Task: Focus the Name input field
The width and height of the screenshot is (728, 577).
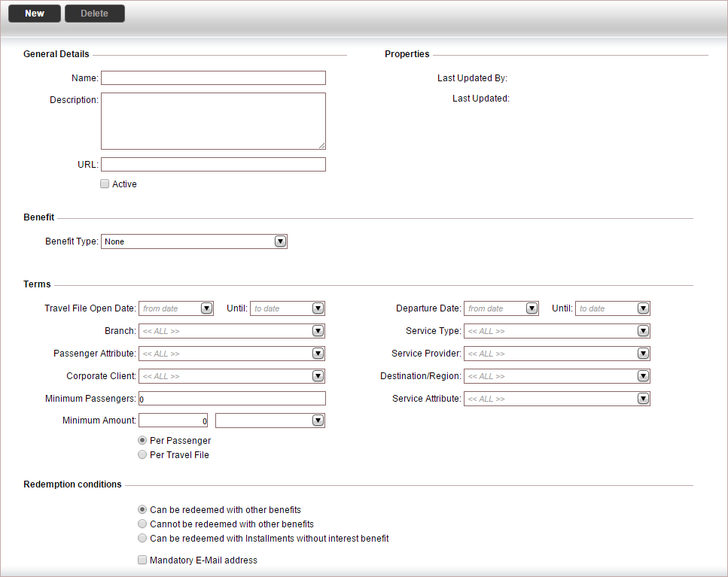Action: point(213,78)
